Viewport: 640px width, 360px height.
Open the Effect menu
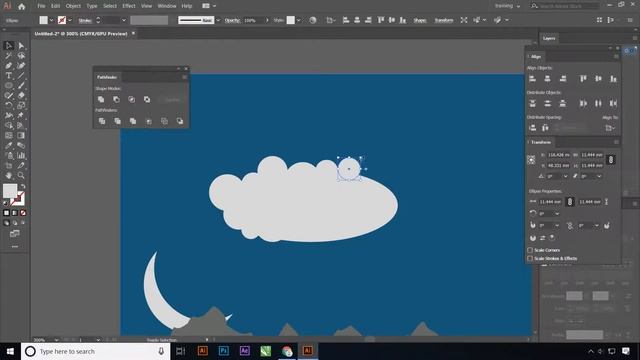(x=129, y=6)
